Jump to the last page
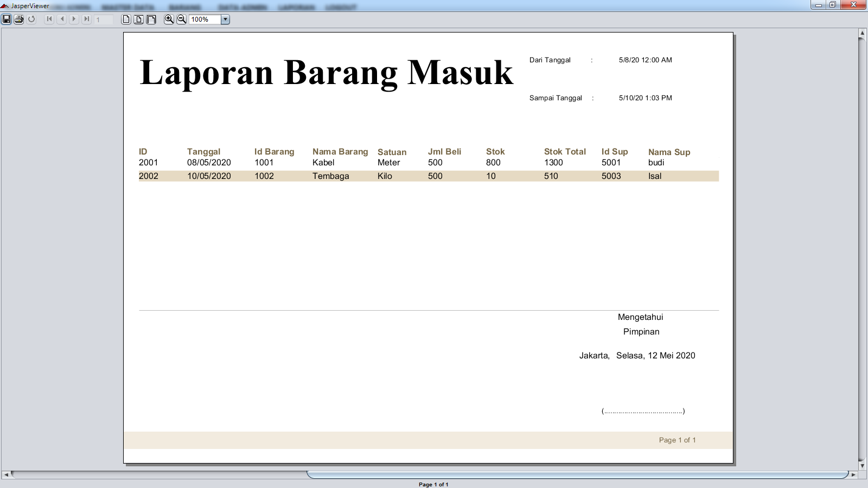Image resolution: width=868 pixels, height=488 pixels. coord(87,20)
